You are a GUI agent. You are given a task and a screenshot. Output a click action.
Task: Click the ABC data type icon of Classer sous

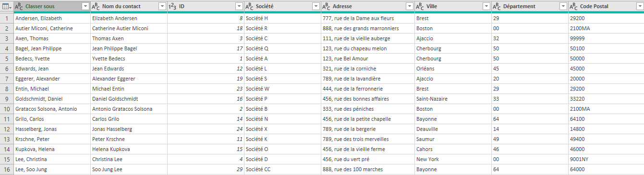pos(19,7)
